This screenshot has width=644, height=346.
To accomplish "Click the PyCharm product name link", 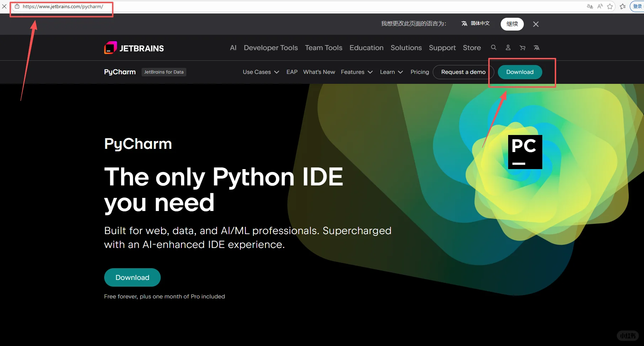I will tap(120, 72).
